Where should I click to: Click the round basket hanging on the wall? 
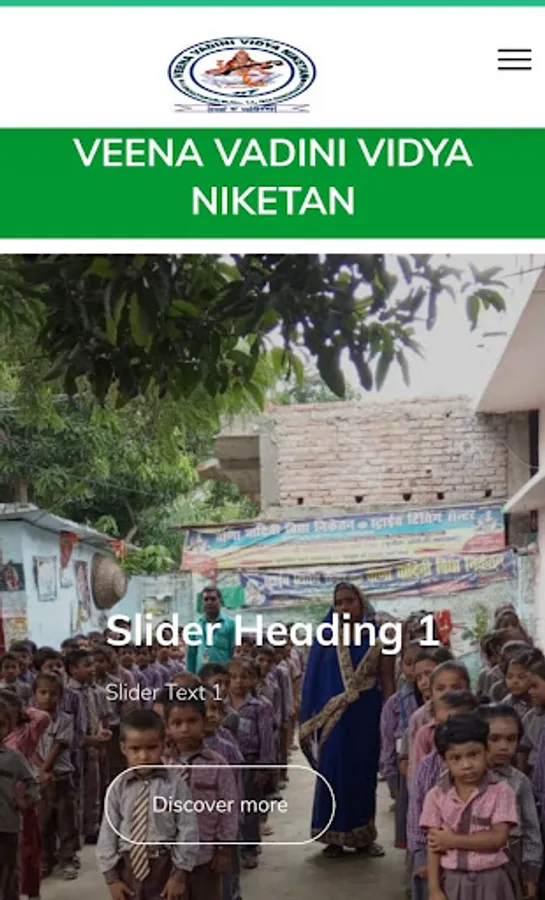point(108,581)
